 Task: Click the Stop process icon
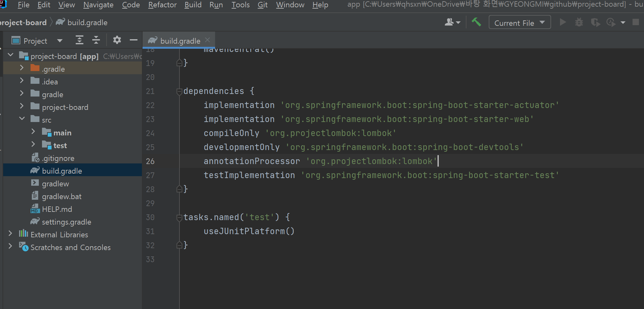(636, 22)
